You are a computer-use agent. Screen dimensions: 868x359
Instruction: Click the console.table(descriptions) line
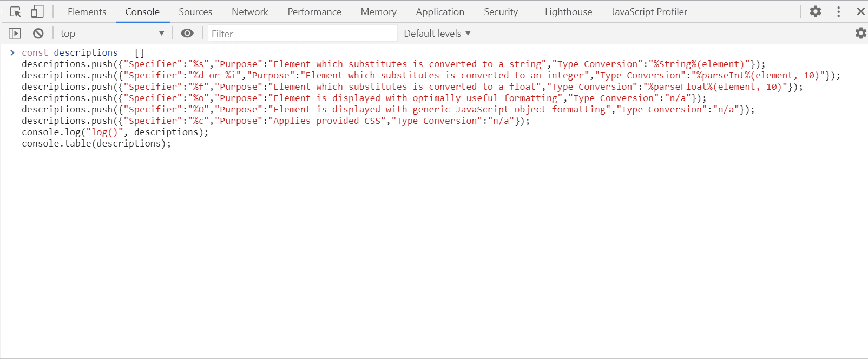pos(96,143)
